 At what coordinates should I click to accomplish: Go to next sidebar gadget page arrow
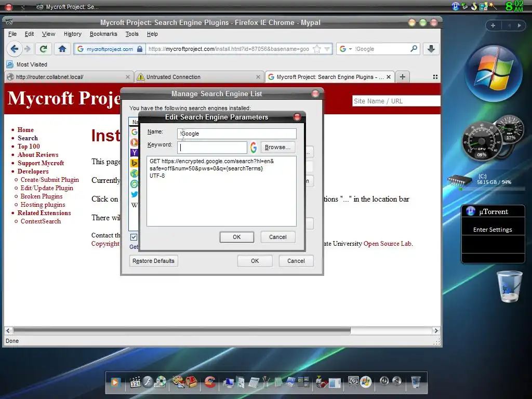[x=519, y=25]
